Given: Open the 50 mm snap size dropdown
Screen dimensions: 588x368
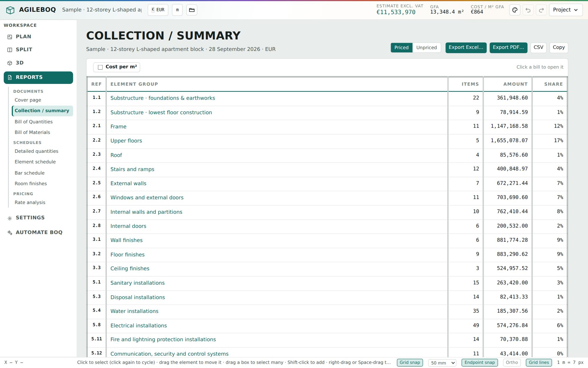Looking at the screenshot, I should pos(442,363).
